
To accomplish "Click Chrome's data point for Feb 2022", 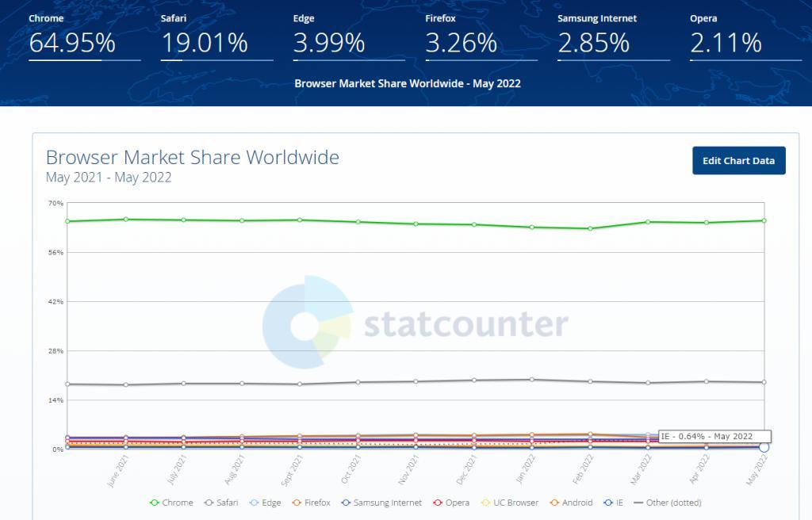I will [x=590, y=228].
